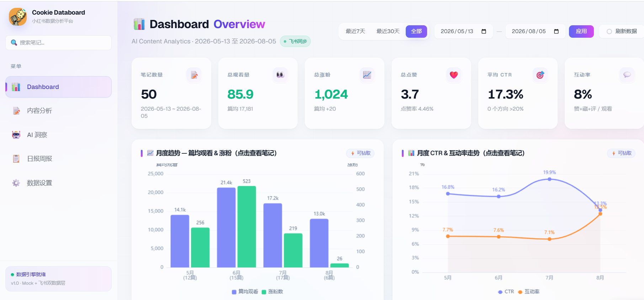Click the AI 洞察 robot icon
This screenshot has height=300, width=644.
pos(16,135)
